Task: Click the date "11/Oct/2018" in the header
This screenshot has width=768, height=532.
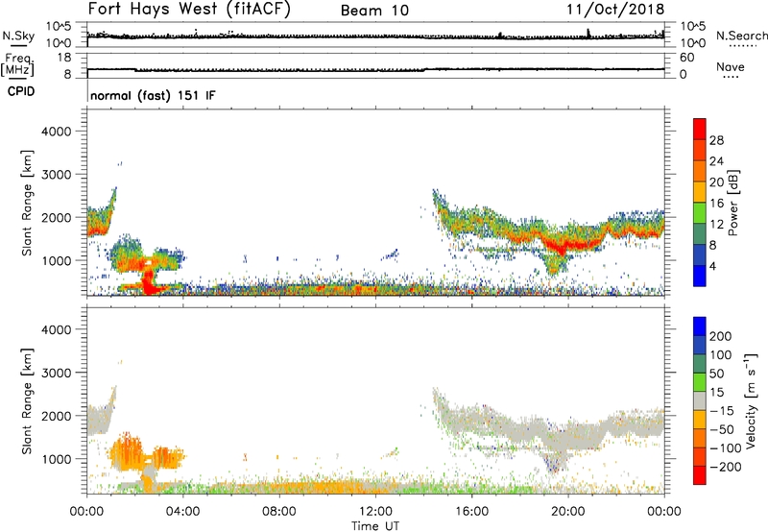Action: [615, 10]
